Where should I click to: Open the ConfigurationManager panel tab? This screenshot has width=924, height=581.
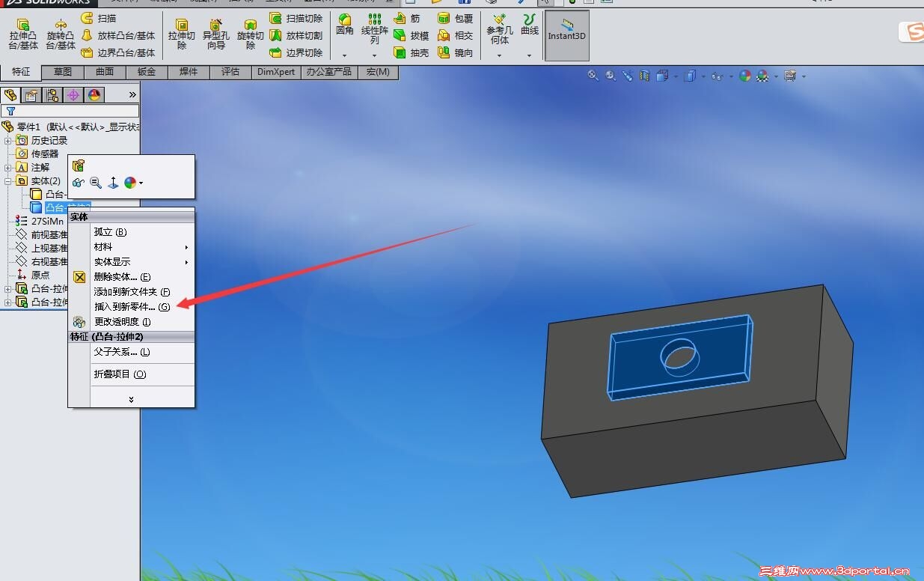click(52, 95)
